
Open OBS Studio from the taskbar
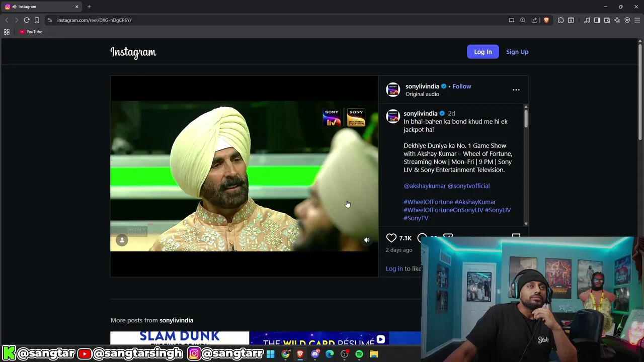[344, 354]
